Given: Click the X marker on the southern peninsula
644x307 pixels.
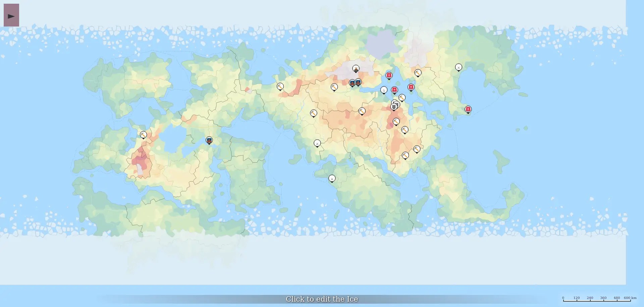Looking at the screenshot, I should pos(332,179).
